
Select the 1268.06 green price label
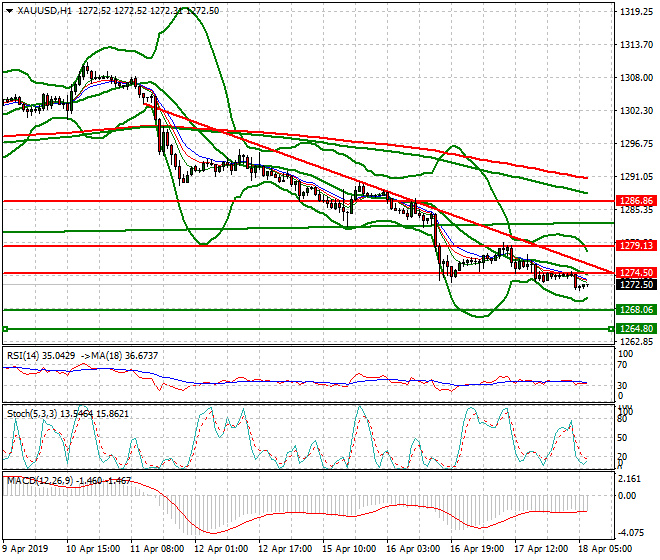click(x=635, y=310)
